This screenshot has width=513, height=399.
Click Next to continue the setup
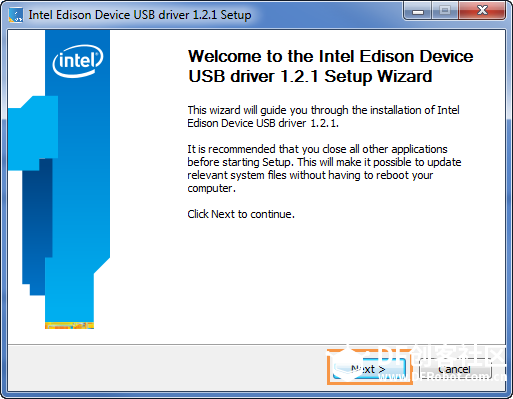[x=370, y=369]
